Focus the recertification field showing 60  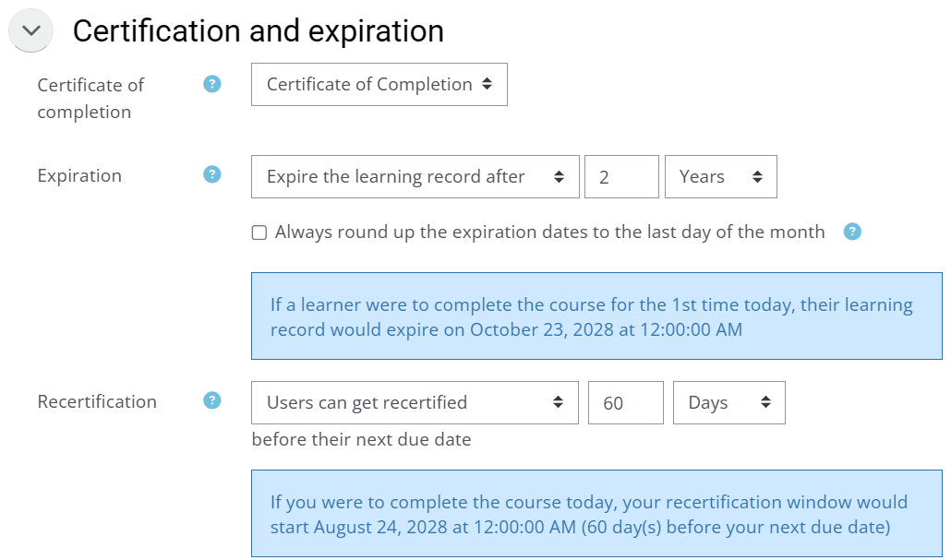pyautogui.click(x=625, y=402)
